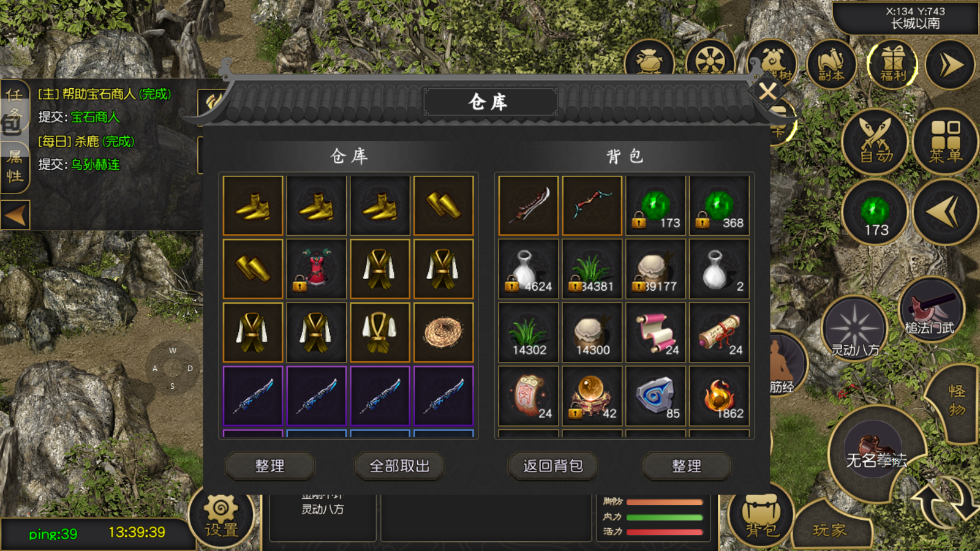Viewport: 980px width, 551px height.
Task: Open the 玩家 players tab
Action: pos(831,529)
